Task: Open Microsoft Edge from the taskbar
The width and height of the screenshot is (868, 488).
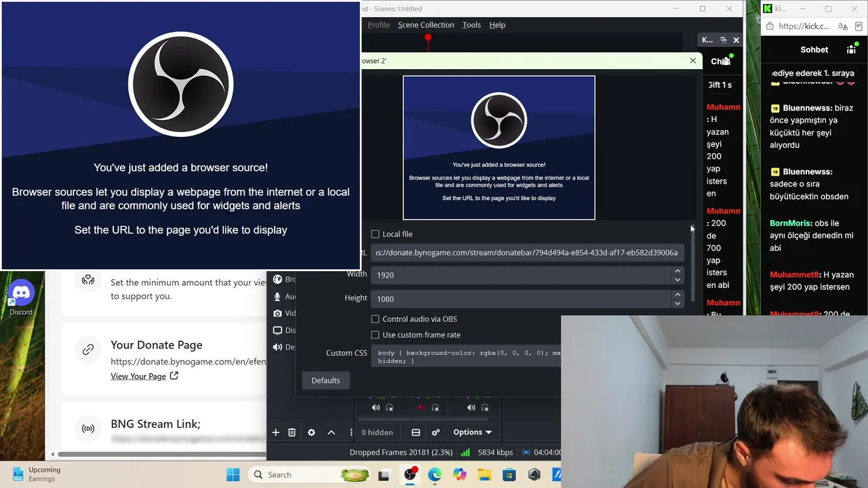Action: point(435,474)
